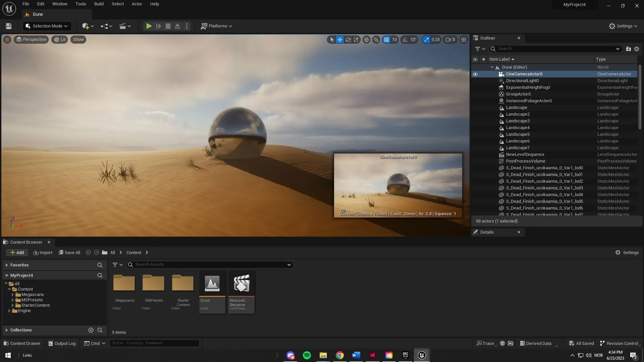Screen dimensions: 644x362
Task: Open the Tools menu
Action: (80, 4)
